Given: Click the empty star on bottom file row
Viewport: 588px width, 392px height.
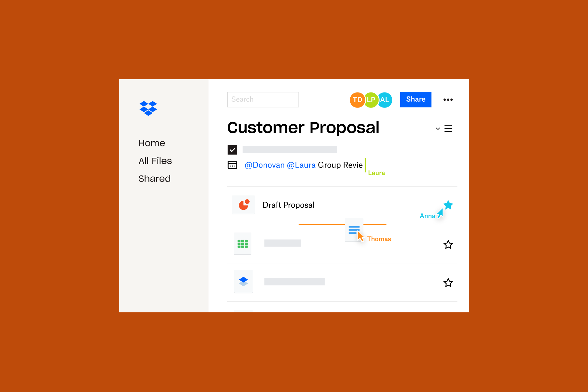Looking at the screenshot, I should (x=448, y=281).
